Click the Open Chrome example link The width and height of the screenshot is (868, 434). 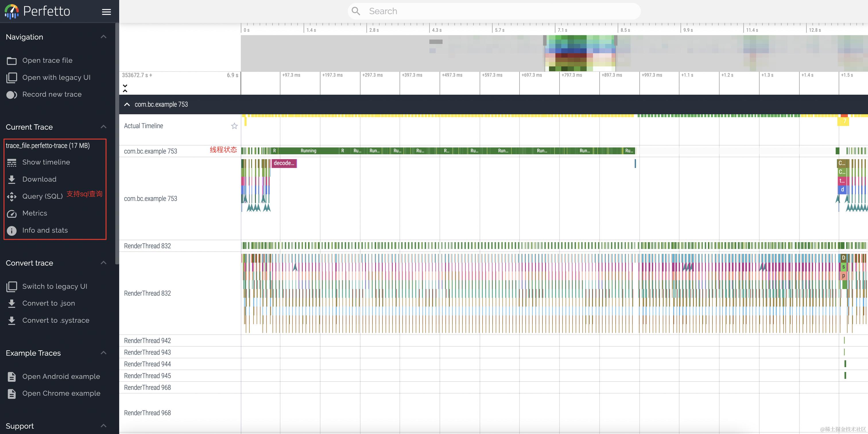click(x=61, y=394)
